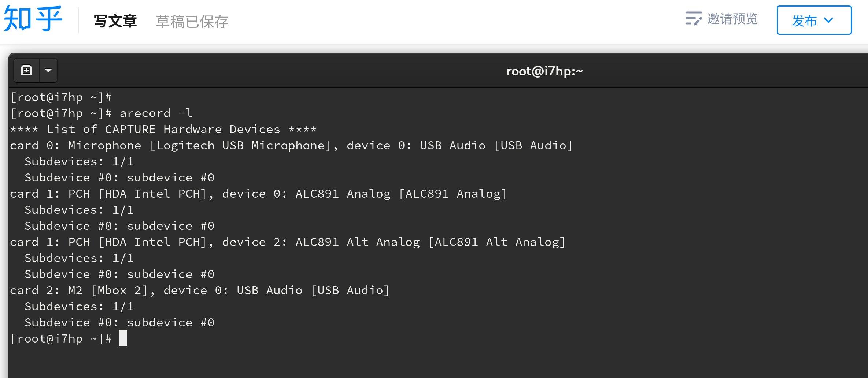Open 邀请预览 invite preview
The width and height of the screenshot is (868, 378).
[x=732, y=19]
